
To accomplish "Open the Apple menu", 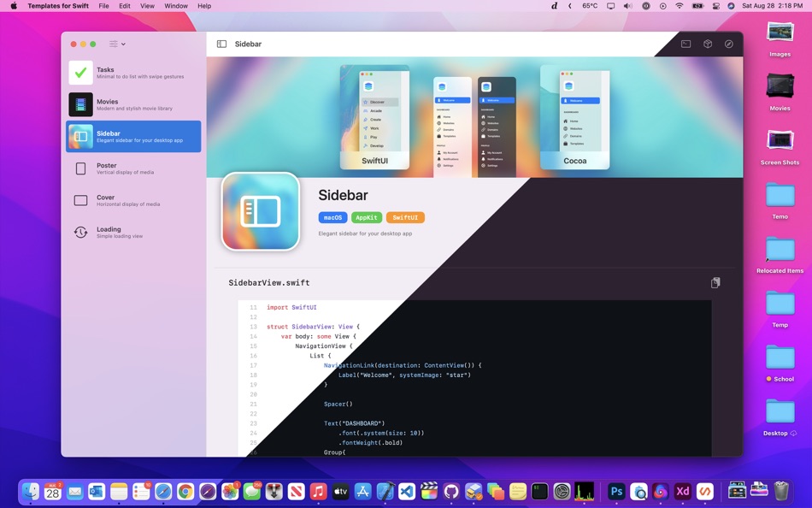I will click(x=14, y=6).
